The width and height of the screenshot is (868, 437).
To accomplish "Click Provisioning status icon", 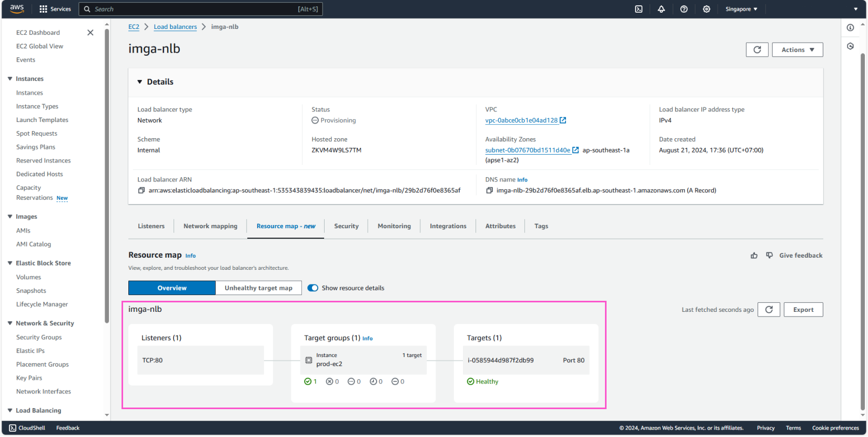I will [x=315, y=120].
